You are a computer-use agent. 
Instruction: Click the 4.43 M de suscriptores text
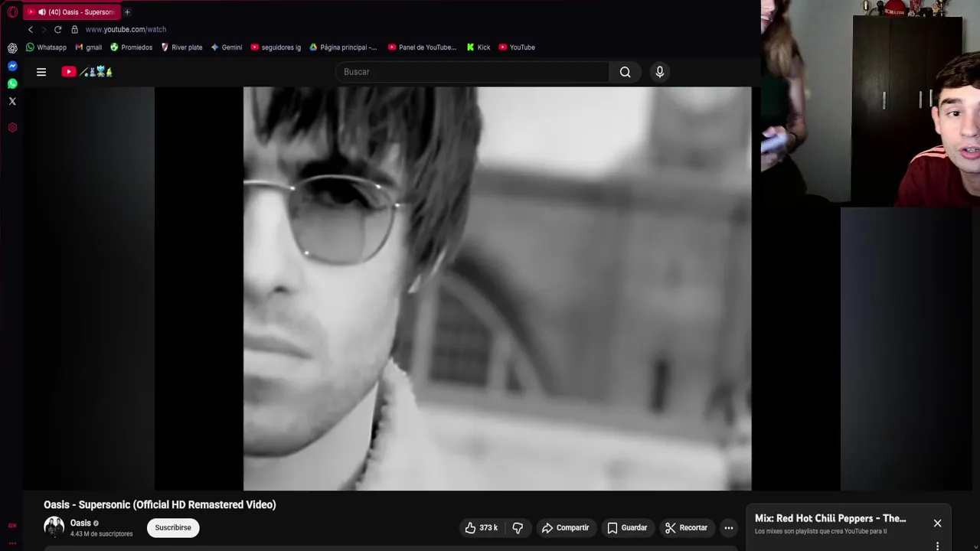[x=101, y=534]
